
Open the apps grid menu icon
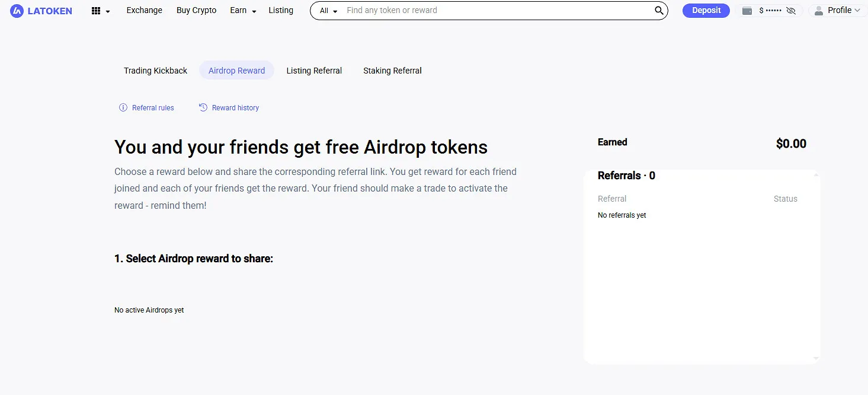pyautogui.click(x=96, y=11)
